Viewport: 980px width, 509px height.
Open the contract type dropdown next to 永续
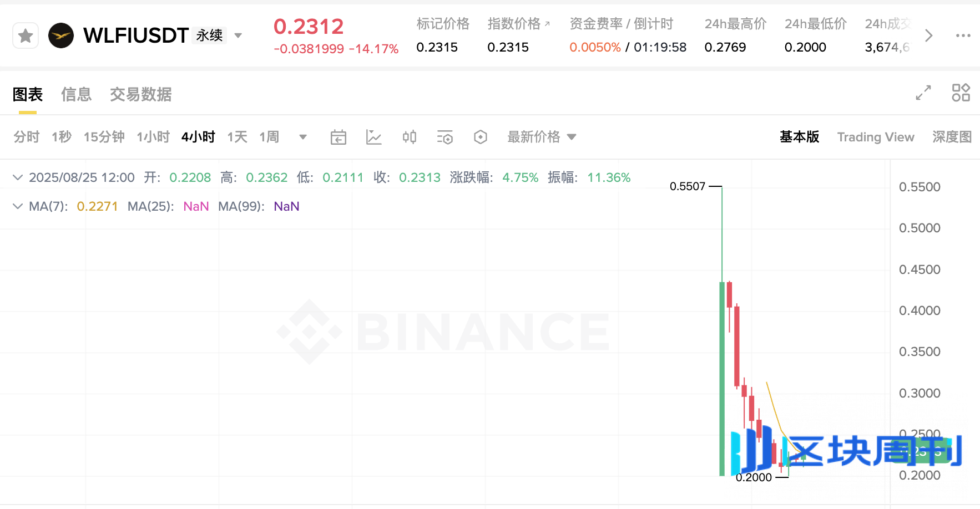[x=238, y=35]
